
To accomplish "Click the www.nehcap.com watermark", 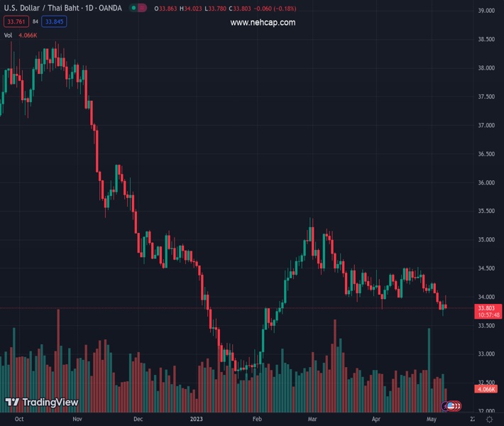I will (263, 23).
